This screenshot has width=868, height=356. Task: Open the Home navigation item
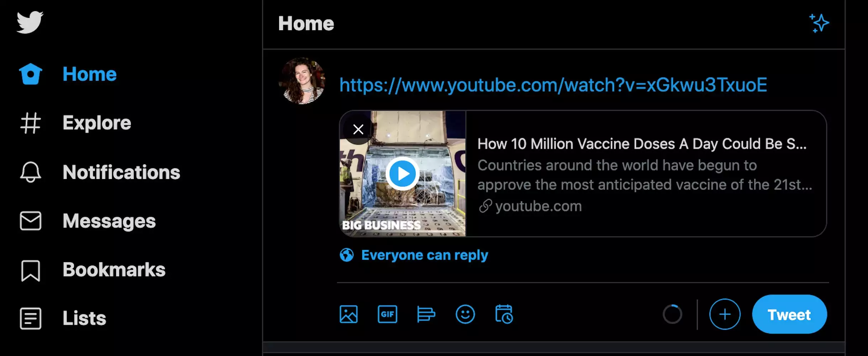click(x=68, y=74)
